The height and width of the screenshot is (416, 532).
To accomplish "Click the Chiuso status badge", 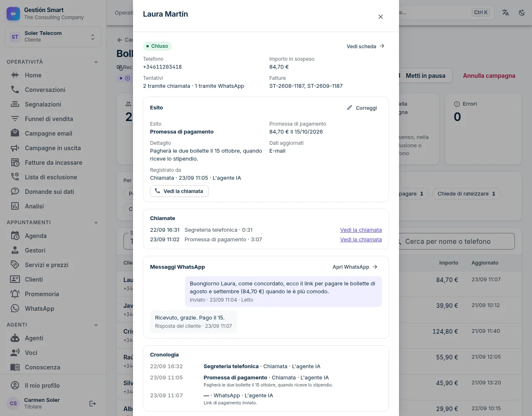I will click(x=157, y=46).
